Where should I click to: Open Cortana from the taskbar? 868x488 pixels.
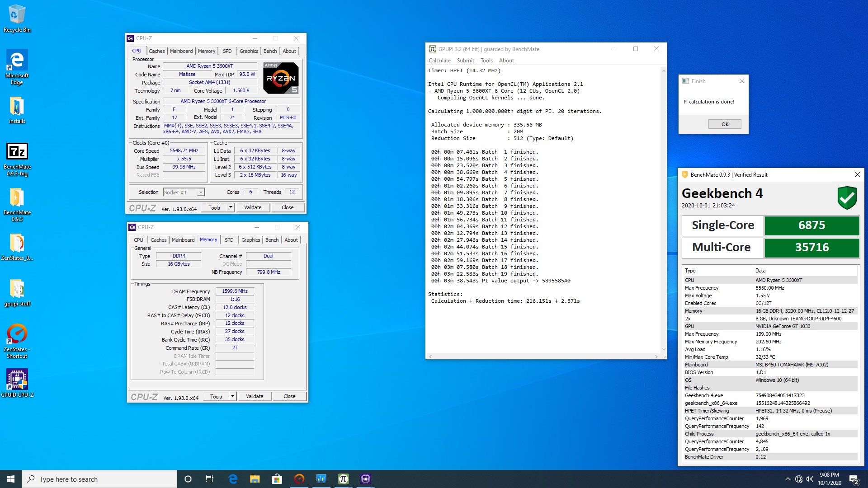click(x=188, y=479)
